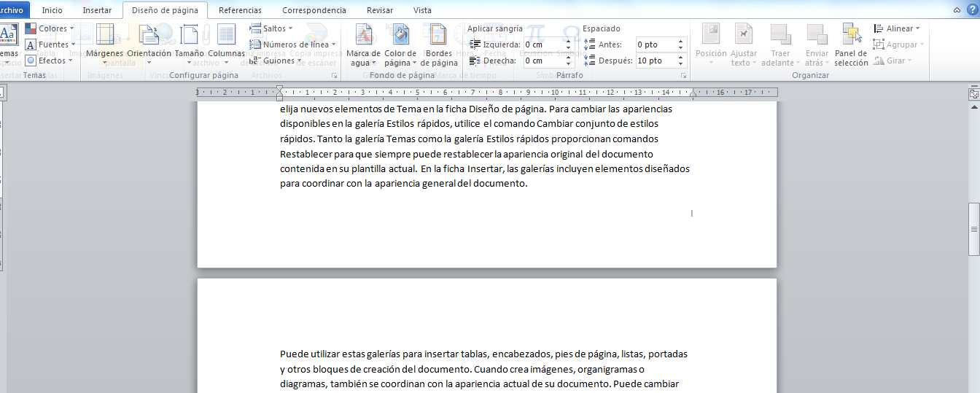Increase the Izquierda indent with up arrow
980x393 pixels.
coord(568,42)
